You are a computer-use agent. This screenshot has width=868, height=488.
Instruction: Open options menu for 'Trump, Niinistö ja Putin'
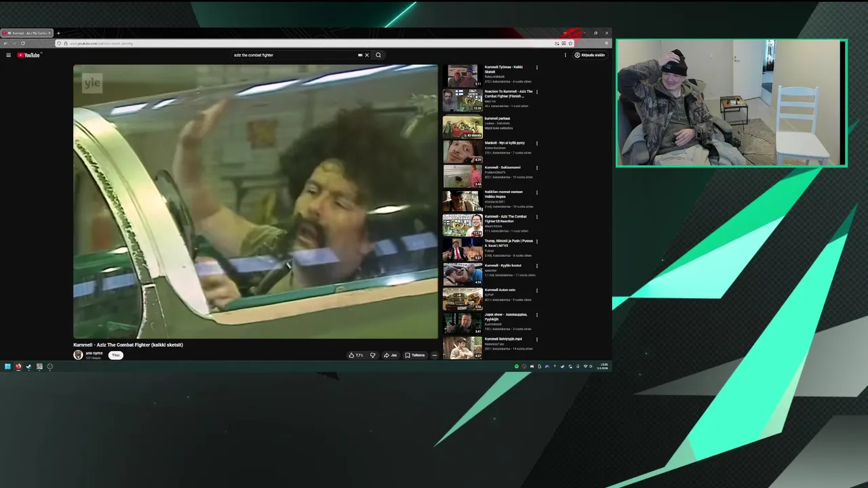click(x=537, y=241)
